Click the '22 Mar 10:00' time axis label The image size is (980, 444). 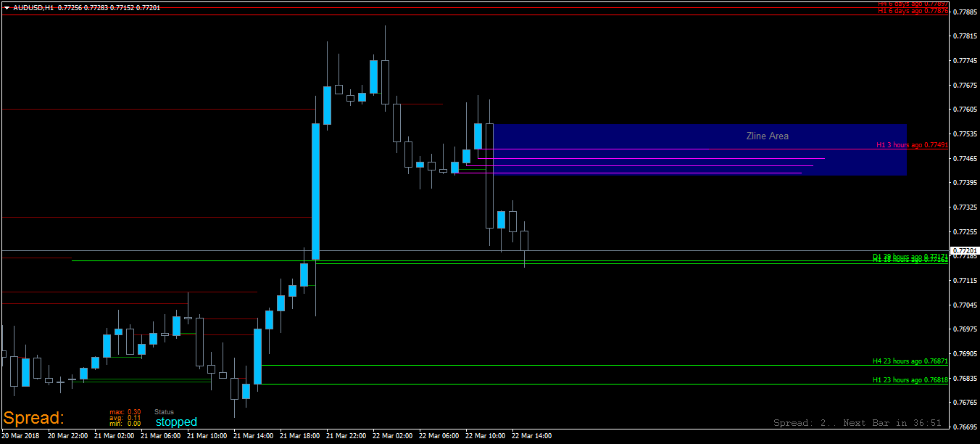point(486,436)
